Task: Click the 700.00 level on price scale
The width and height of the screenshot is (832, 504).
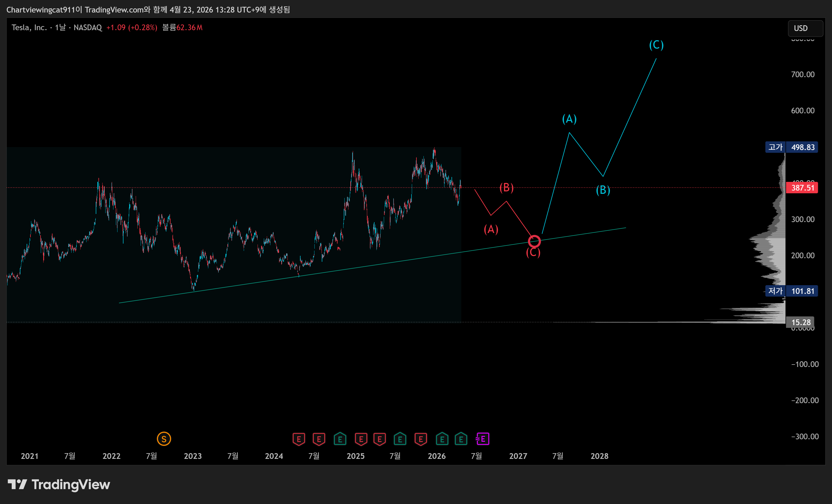Action: pos(802,74)
